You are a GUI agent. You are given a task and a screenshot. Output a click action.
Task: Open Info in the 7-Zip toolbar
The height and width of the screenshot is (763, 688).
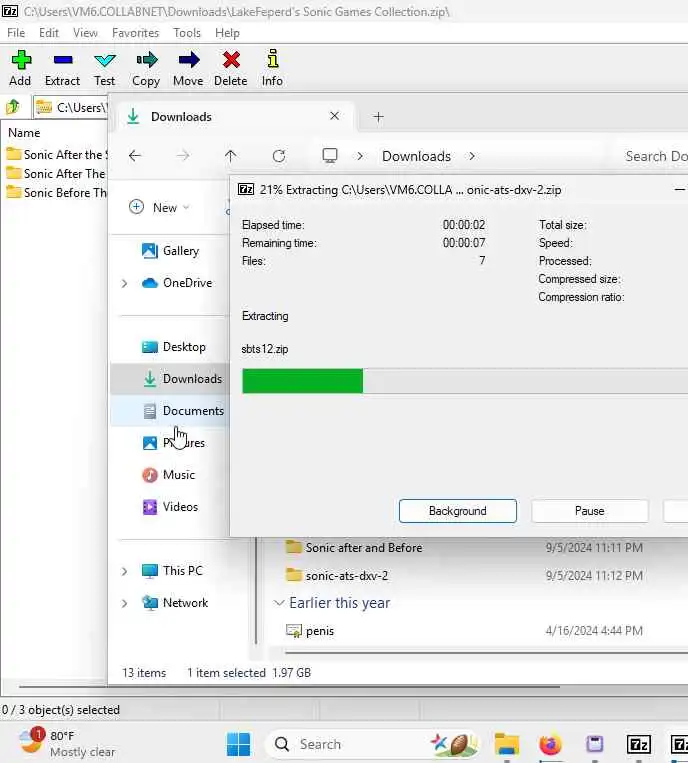click(x=272, y=68)
